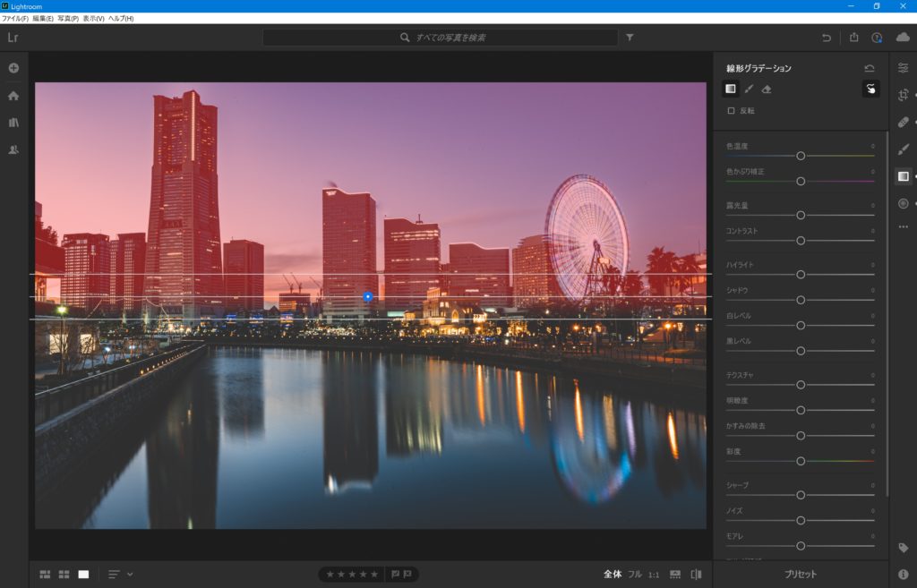Open the 写真(P) menu

tap(68, 19)
